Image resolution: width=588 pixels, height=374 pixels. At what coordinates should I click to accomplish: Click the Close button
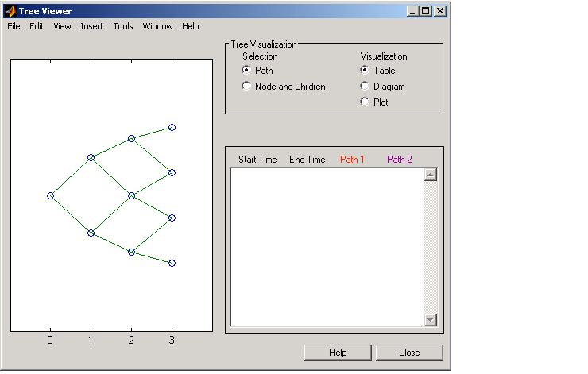[409, 353]
